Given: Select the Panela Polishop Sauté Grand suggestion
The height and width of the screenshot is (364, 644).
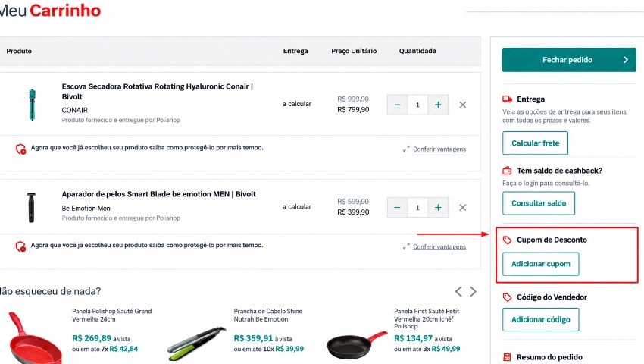Looking at the screenshot, I should tap(111, 315).
